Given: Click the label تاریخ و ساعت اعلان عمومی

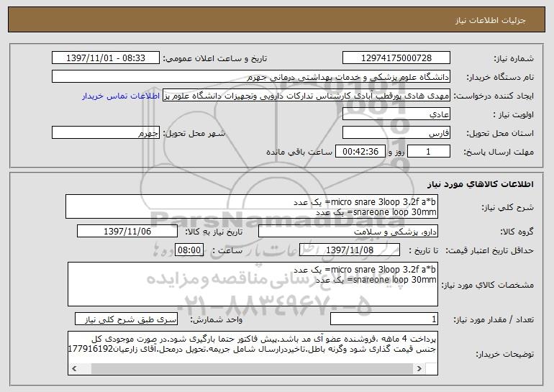Looking at the screenshot, I should (215, 58).
